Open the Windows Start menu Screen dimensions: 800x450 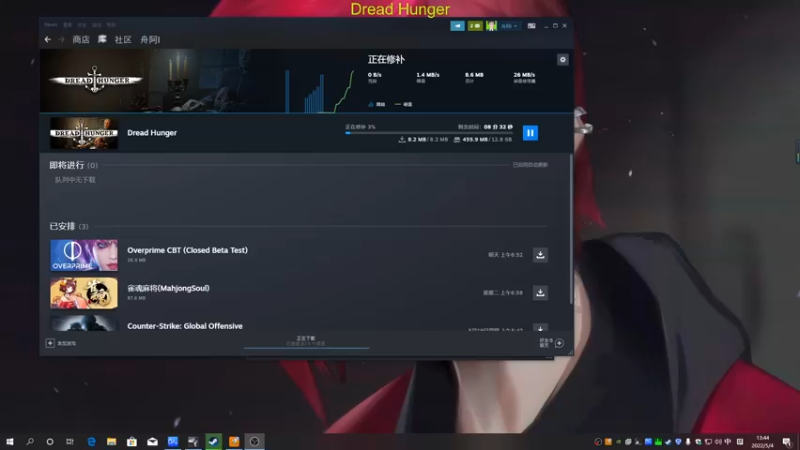[10, 441]
